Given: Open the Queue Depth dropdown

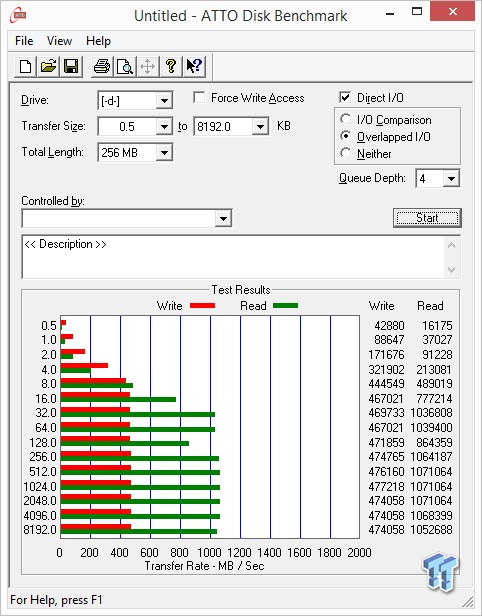Looking at the screenshot, I should (451, 179).
